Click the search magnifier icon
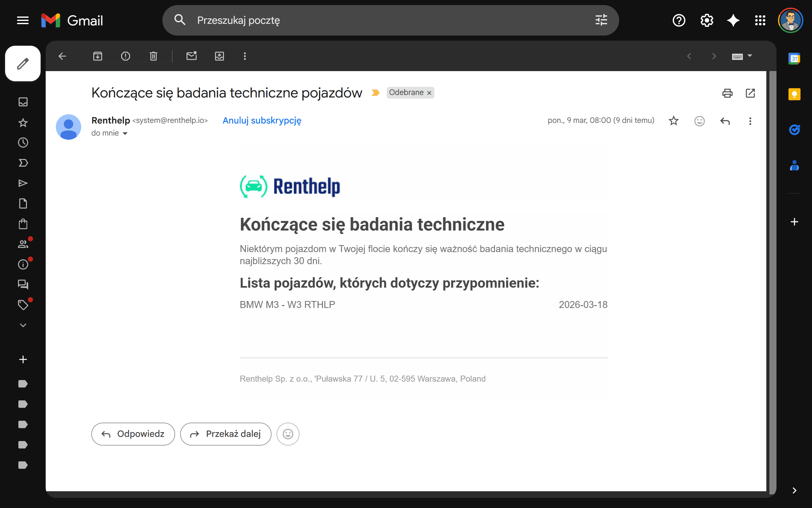Screen dimensions: 812x508 (180, 20)
